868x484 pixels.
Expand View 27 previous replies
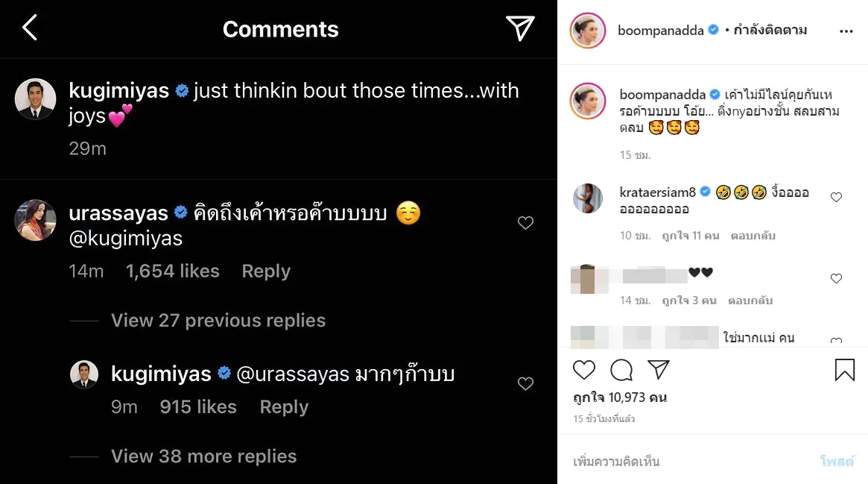[x=218, y=321]
